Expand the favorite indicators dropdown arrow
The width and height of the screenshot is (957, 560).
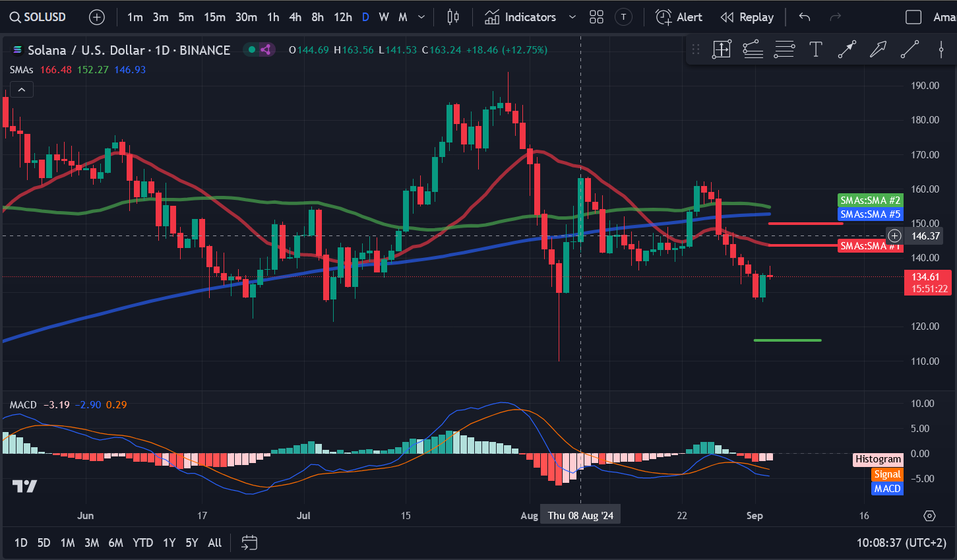[x=572, y=17]
